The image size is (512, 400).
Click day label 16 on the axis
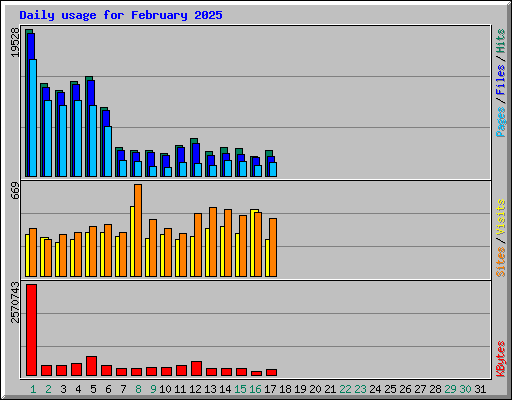coord(255,389)
